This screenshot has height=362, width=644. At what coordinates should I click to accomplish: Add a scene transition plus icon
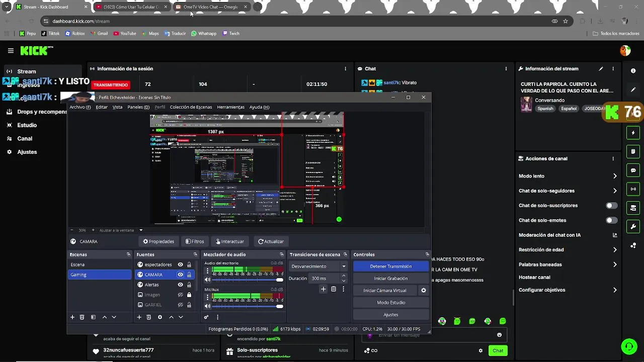coord(324,289)
